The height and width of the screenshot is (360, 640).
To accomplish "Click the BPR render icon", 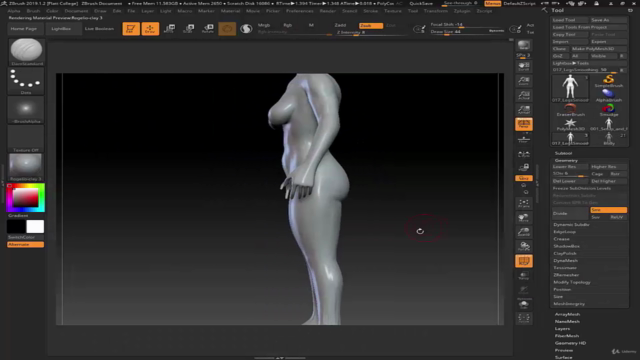I will [x=524, y=46].
